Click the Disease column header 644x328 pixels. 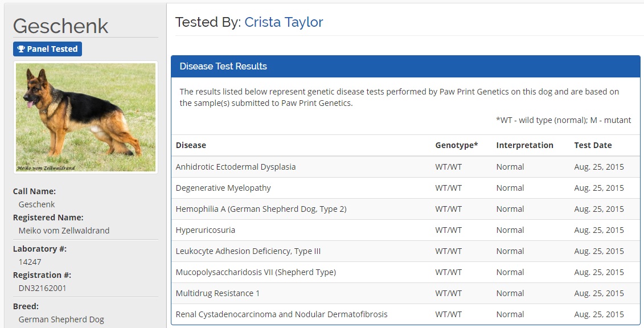pyautogui.click(x=191, y=145)
